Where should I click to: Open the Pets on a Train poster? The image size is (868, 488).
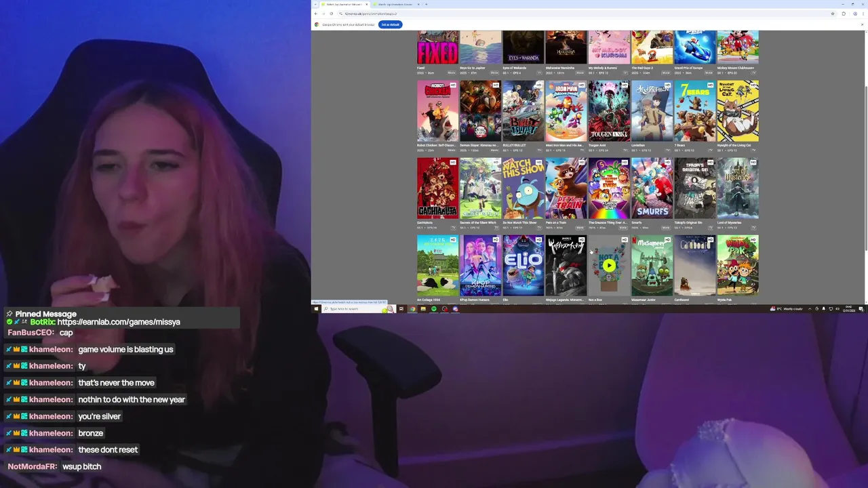pyautogui.click(x=566, y=188)
